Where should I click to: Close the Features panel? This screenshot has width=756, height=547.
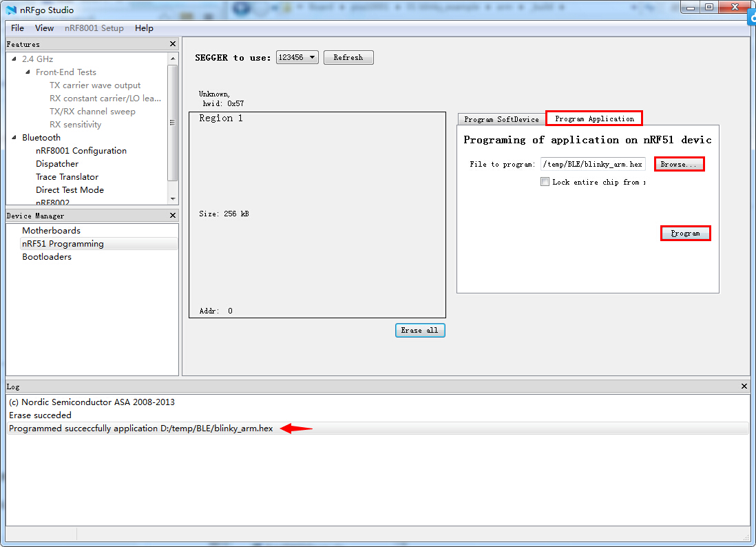[x=173, y=44]
